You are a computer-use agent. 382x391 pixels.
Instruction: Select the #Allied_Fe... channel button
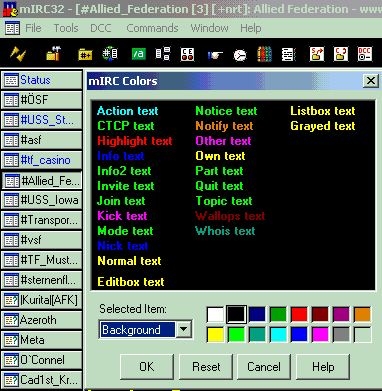click(x=42, y=181)
